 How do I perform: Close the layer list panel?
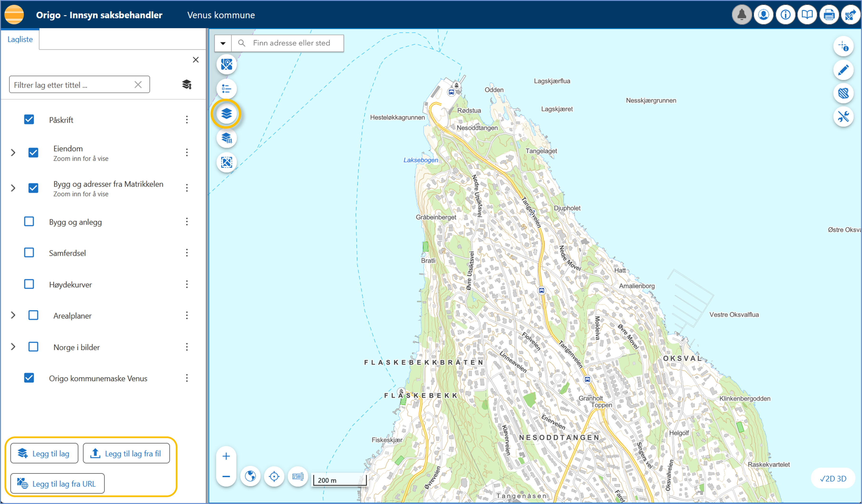pos(196,60)
